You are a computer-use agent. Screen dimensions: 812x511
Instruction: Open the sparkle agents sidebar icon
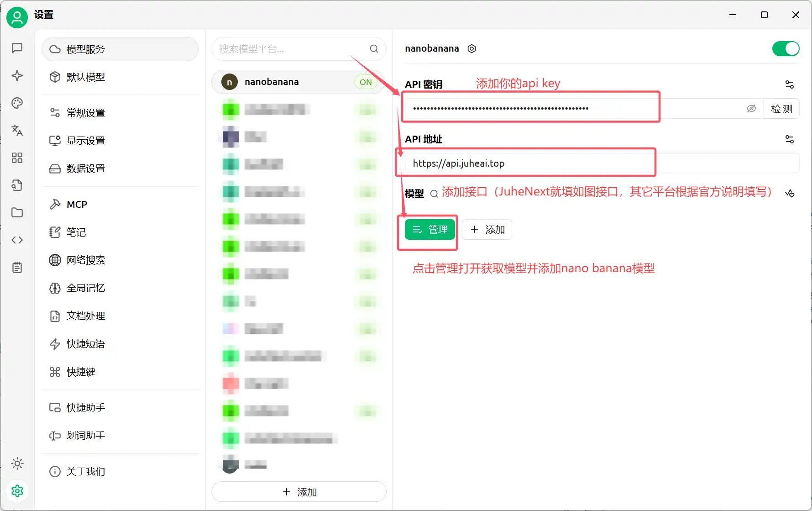(17, 75)
